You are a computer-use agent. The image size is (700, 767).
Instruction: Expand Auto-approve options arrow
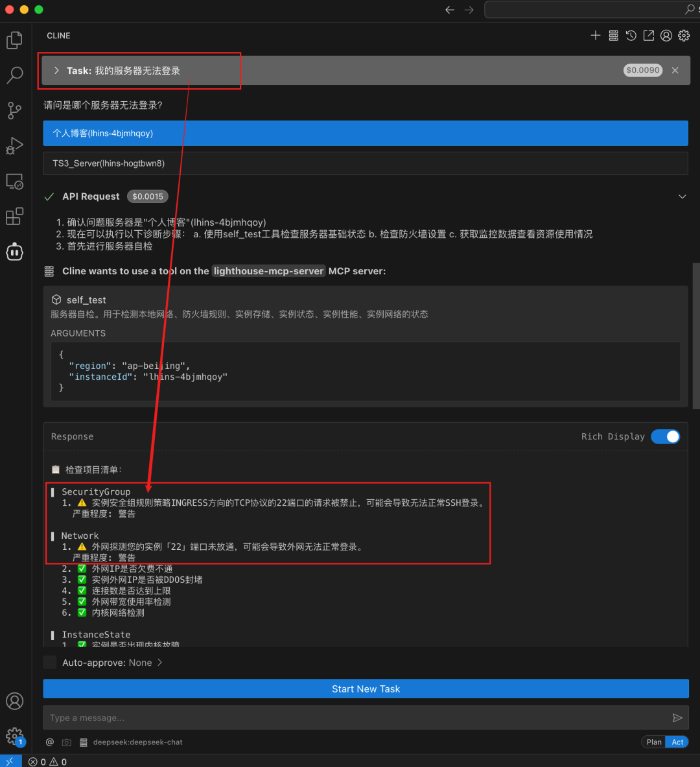pyautogui.click(x=160, y=663)
